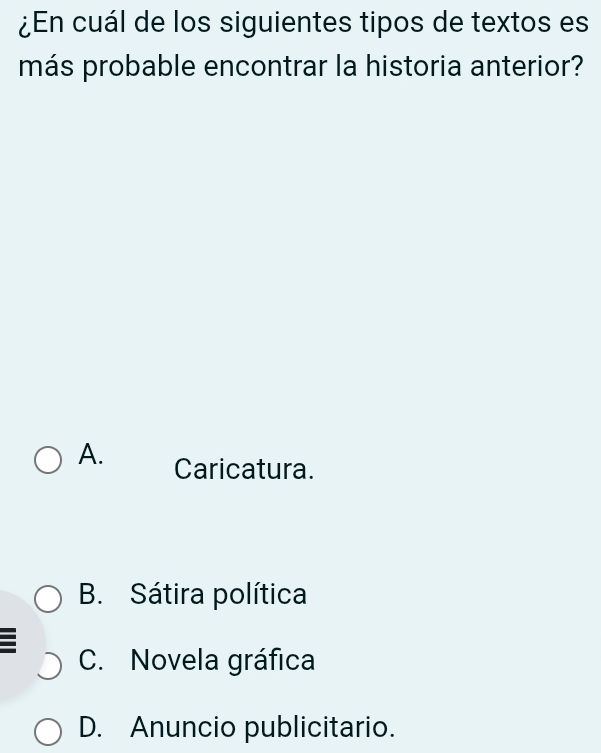Click the word 'publicitario.' in option D

tap(323, 727)
